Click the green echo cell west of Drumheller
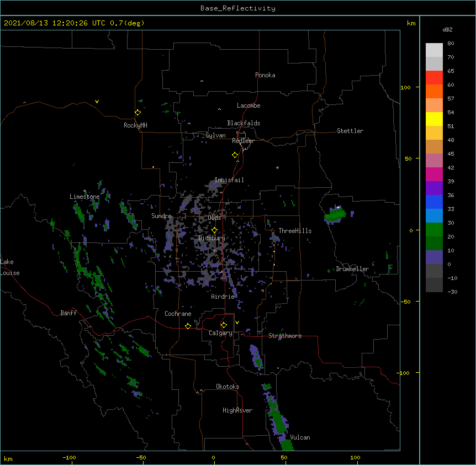The height and width of the screenshot is (465, 476). point(335,215)
